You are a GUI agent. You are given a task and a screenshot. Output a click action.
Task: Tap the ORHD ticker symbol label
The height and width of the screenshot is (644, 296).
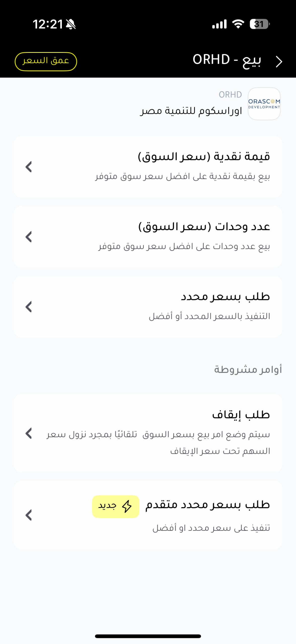(230, 95)
